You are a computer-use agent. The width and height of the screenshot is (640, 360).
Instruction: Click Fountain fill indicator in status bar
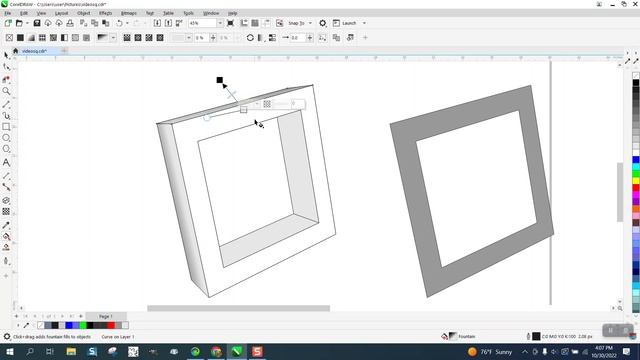point(462,336)
